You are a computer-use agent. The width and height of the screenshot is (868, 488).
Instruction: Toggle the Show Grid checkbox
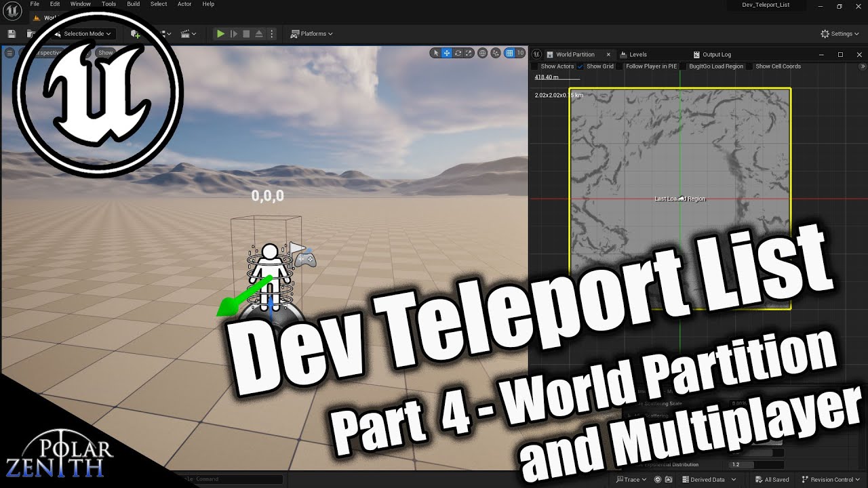coord(580,66)
